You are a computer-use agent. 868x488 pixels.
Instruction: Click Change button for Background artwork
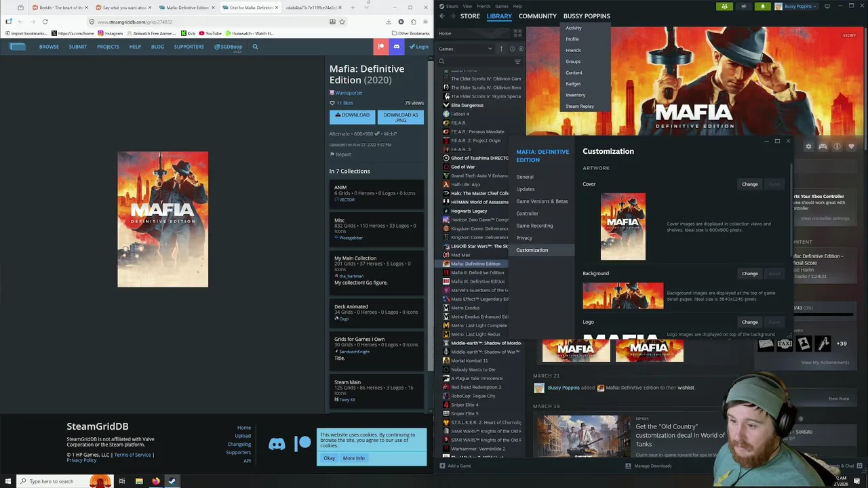(x=749, y=274)
